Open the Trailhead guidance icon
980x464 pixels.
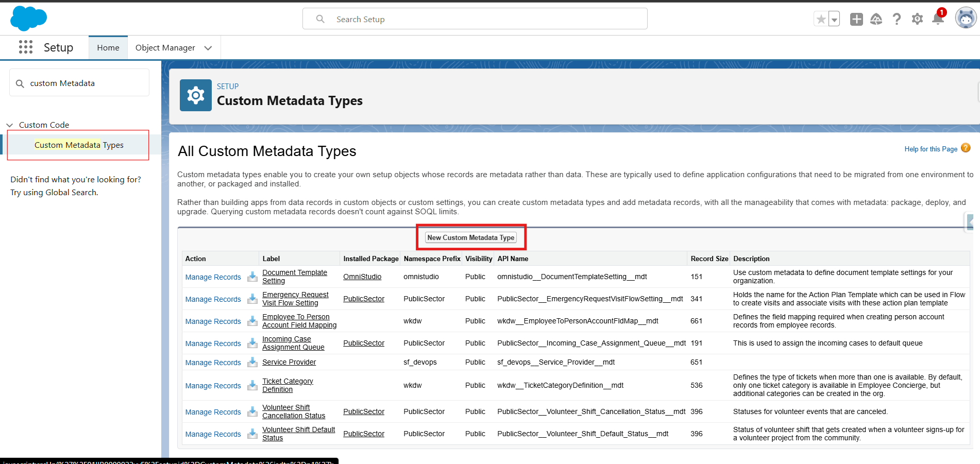coord(876,19)
